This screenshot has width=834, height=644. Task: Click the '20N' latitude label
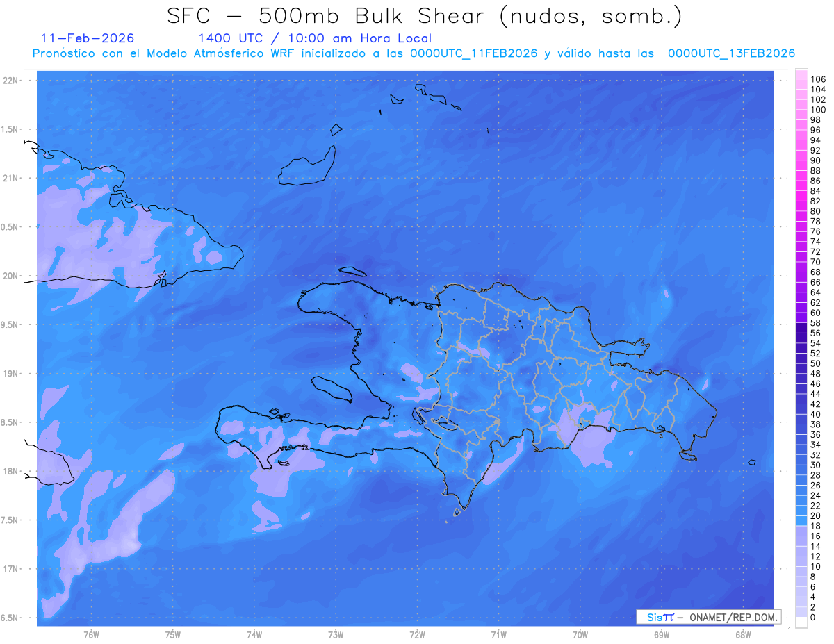pyautogui.click(x=10, y=276)
